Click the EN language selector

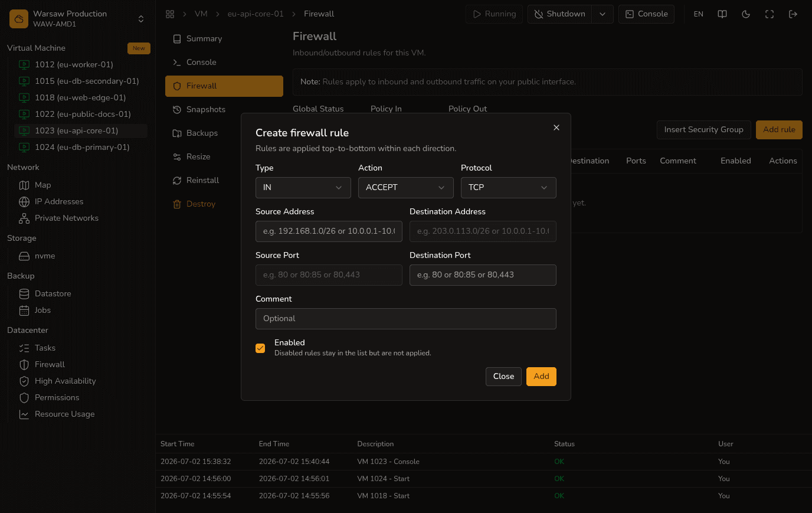(699, 14)
